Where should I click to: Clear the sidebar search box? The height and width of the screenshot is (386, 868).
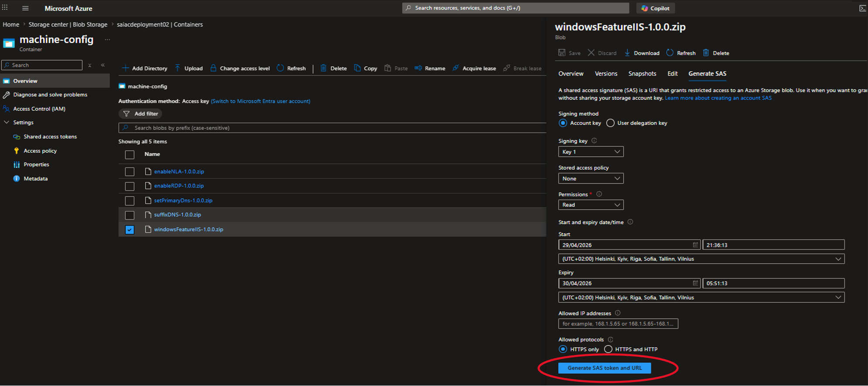coord(89,65)
